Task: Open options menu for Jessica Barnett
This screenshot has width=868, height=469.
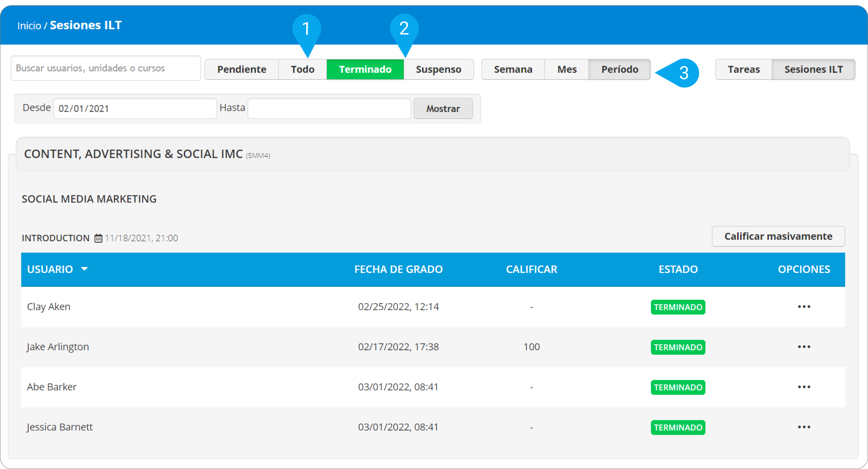Action: click(x=804, y=427)
